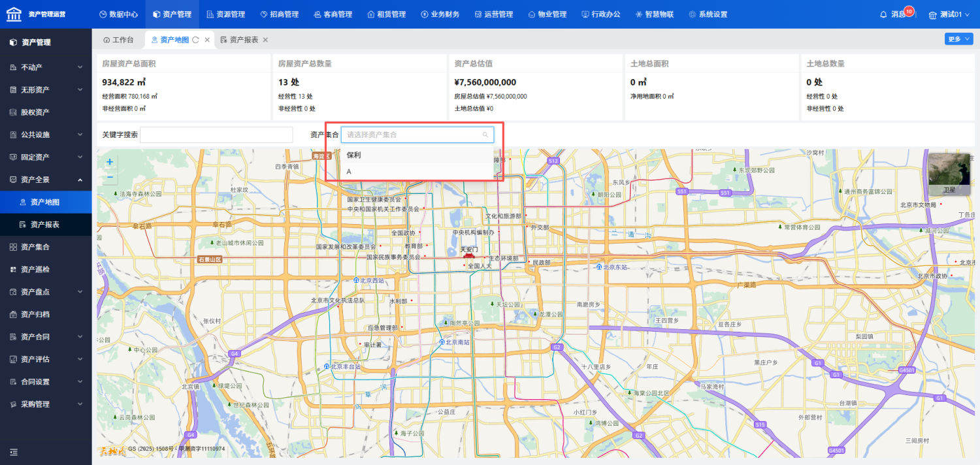Click the ¥7,560,000,000 asset valuation value
Screen dimensions: 980x465
485,82
